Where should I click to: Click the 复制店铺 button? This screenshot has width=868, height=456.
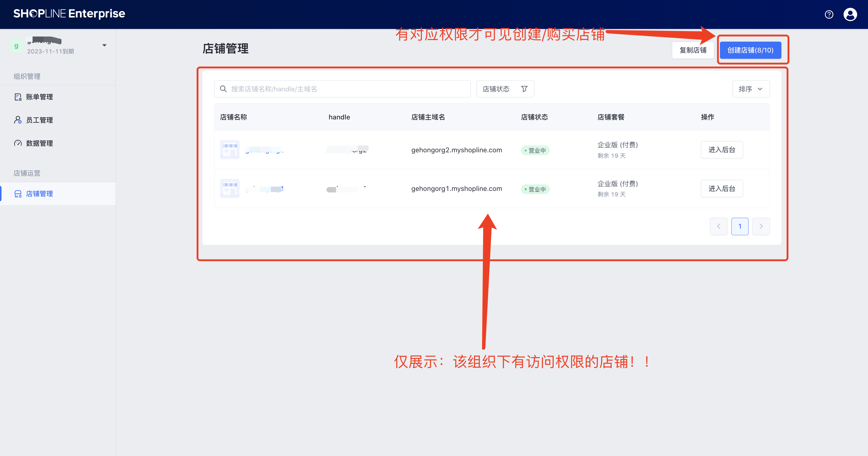(693, 50)
